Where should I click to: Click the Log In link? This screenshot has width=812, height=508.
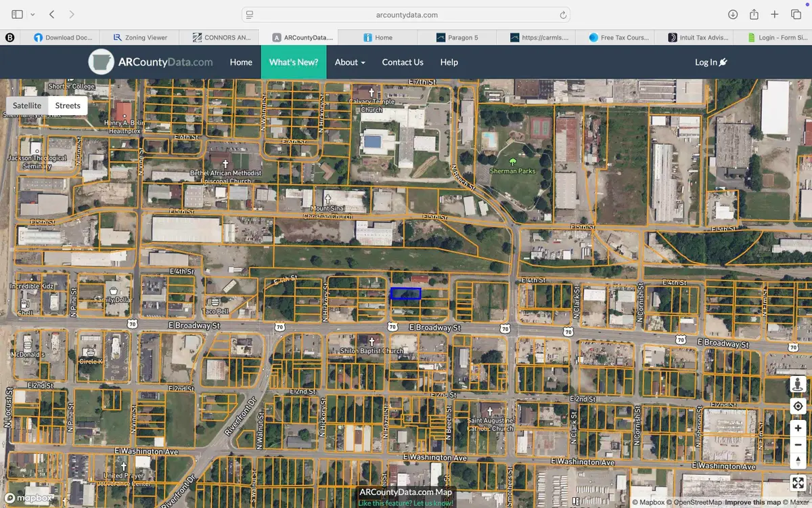coord(710,62)
